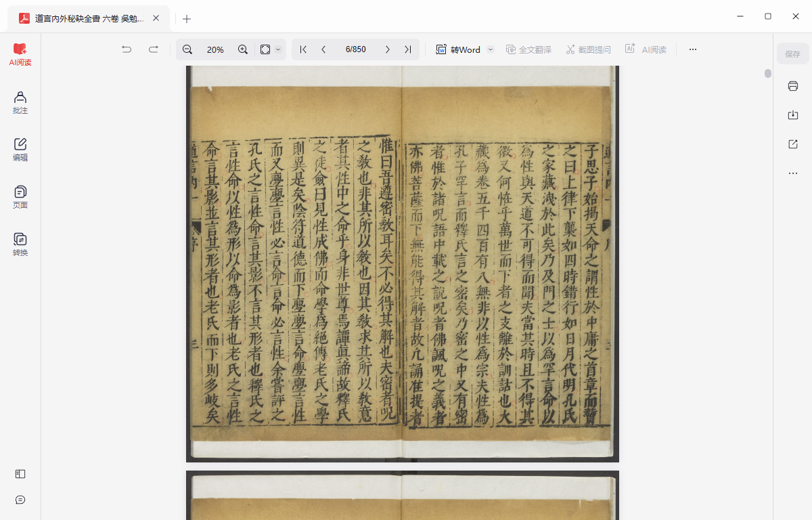Open a new tab with plus button
Image resolution: width=812 pixels, height=520 pixels.
[187, 19]
